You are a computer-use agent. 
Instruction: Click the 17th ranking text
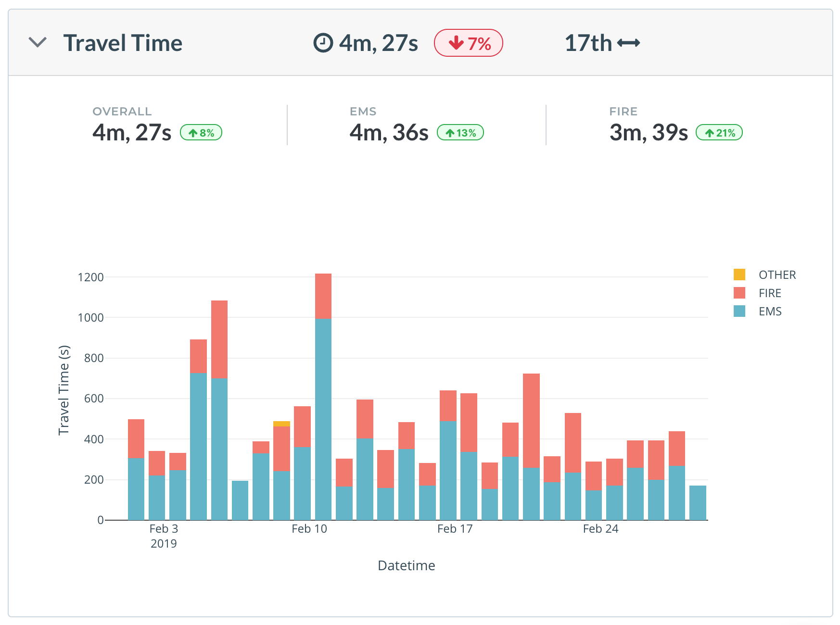(x=588, y=43)
